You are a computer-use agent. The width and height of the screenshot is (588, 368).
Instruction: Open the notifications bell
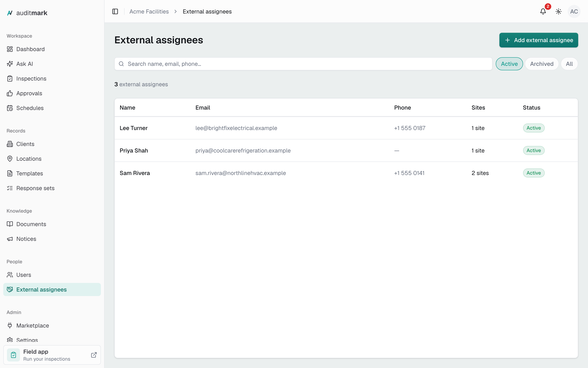click(543, 11)
